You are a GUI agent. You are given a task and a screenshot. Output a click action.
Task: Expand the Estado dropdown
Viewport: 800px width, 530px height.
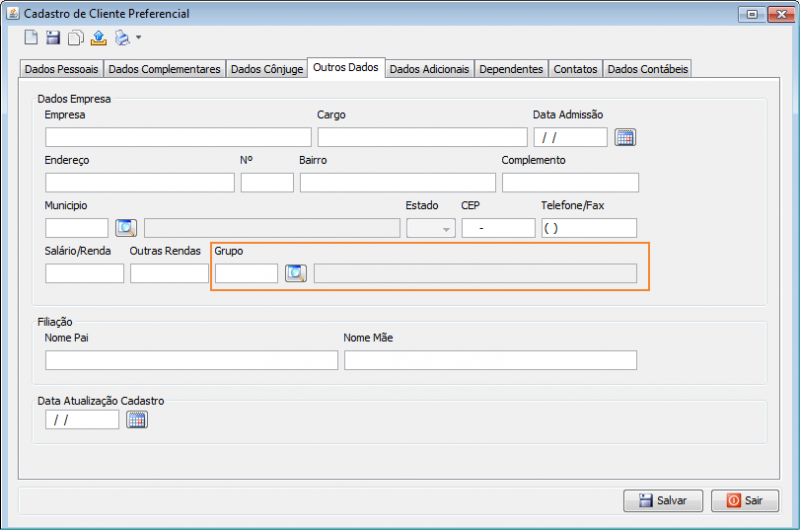pyautogui.click(x=431, y=228)
